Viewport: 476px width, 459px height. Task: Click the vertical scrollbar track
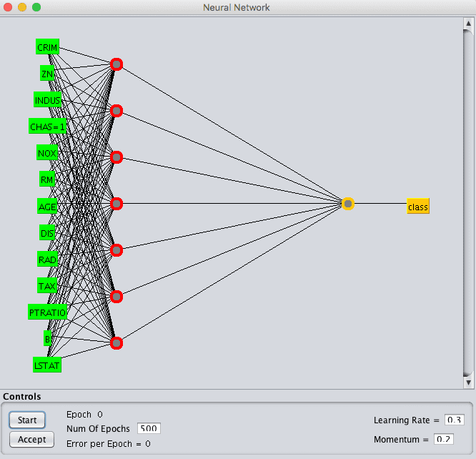(468, 203)
